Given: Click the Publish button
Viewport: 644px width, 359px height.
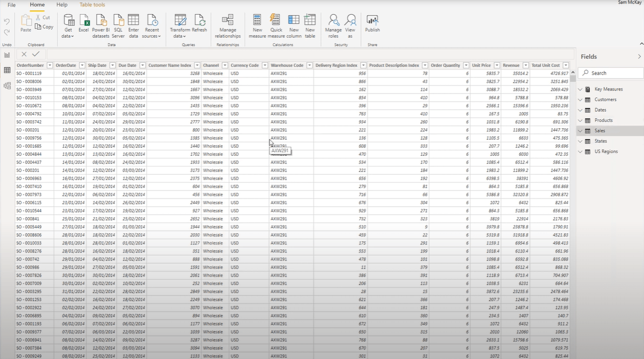Looking at the screenshot, I should (x=372, y=23).
